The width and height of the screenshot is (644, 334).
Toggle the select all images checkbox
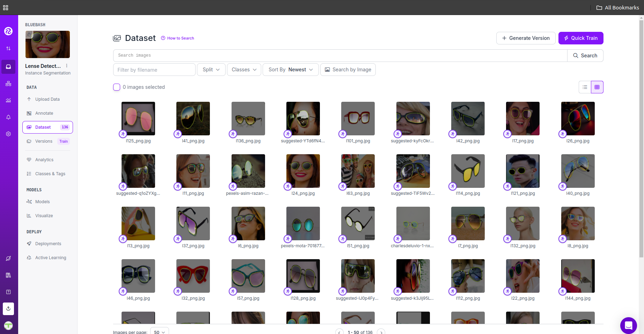(117, 87)
